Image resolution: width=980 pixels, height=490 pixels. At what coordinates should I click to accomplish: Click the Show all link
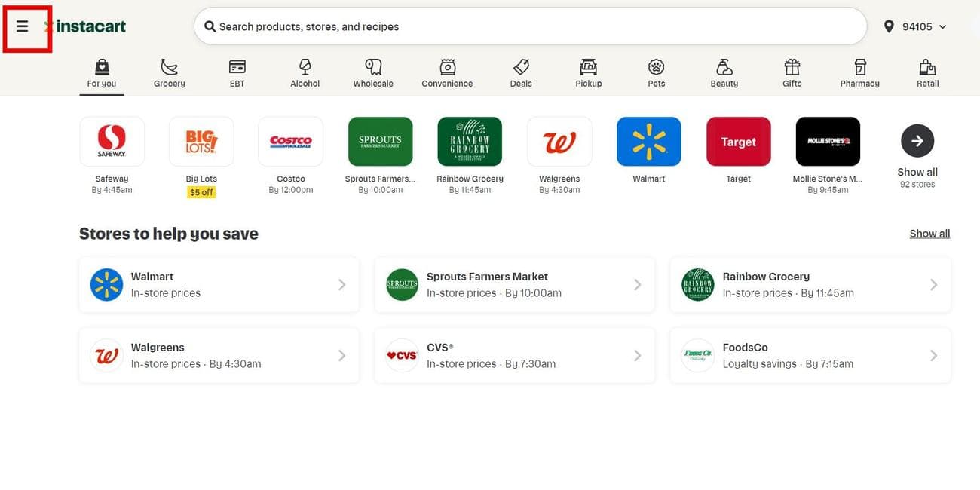pos(929,233)
